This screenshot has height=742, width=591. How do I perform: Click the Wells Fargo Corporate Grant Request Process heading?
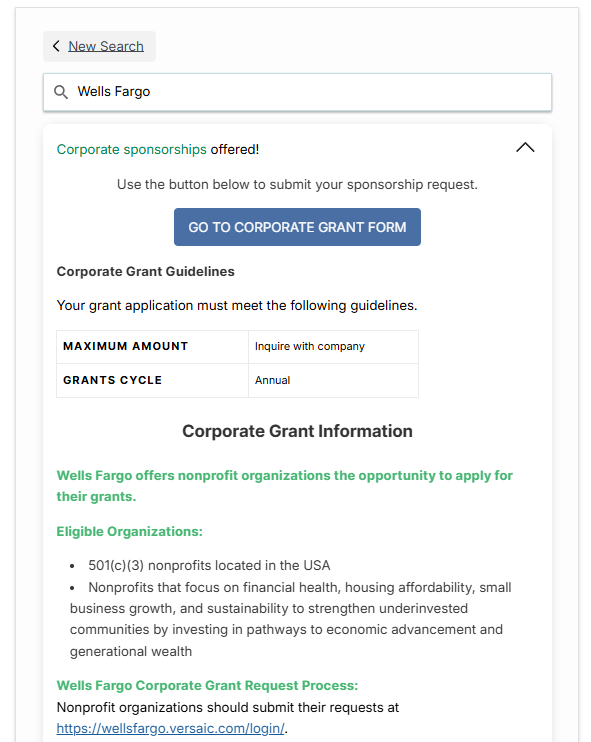[x=207, y=686]
